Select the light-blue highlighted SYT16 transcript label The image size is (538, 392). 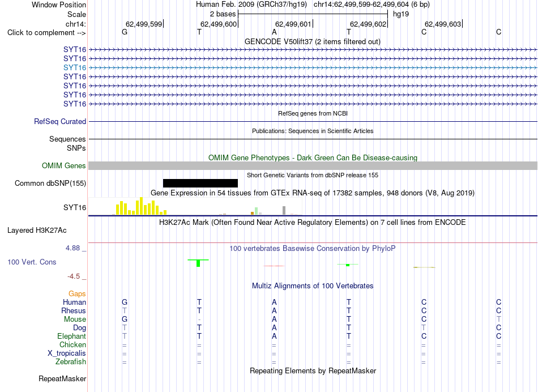pos(74,67)
